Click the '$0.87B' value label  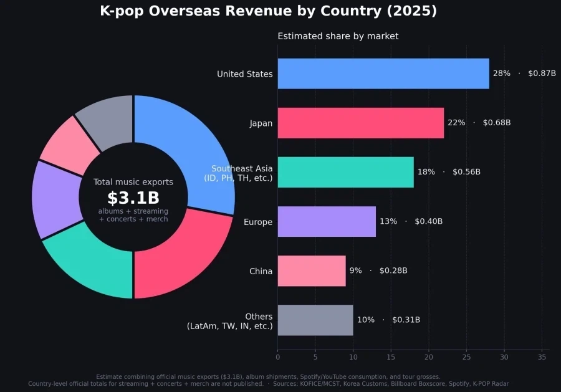tap(542, 74)
